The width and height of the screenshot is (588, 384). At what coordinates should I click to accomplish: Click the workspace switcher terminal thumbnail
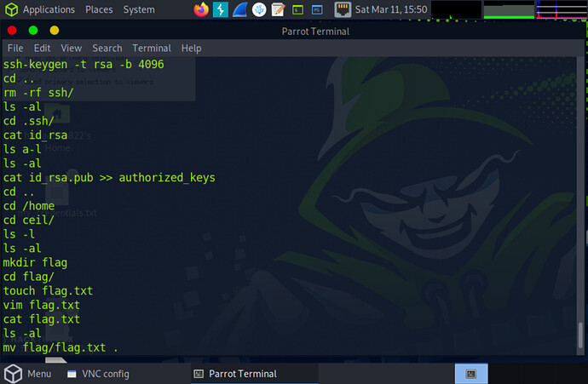click(470, 374)
